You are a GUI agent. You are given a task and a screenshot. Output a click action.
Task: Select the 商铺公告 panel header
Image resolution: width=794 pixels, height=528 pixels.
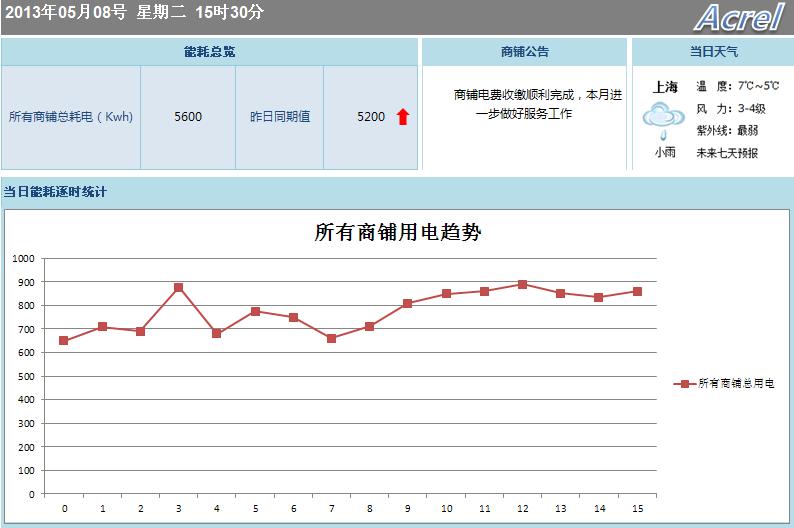[525, 52]
